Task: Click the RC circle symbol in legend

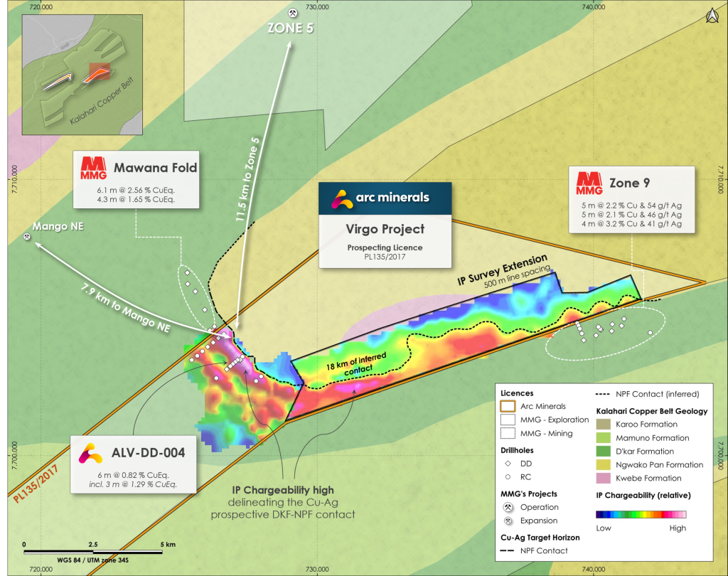Action: tap(508, 477)
